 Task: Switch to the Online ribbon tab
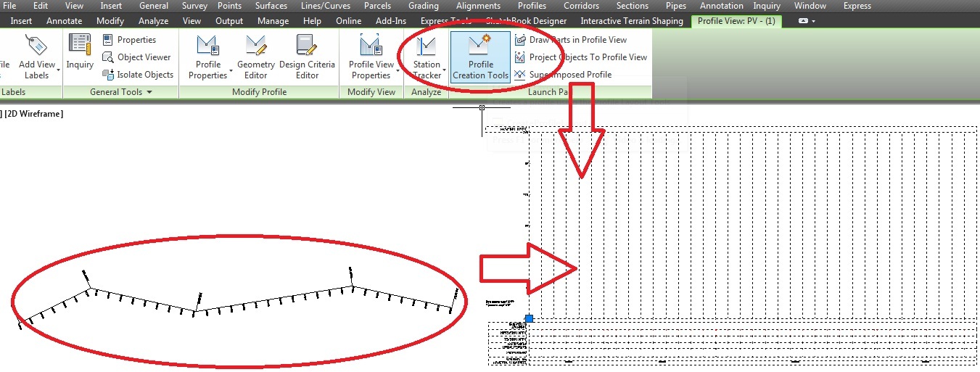click(349, 21)
